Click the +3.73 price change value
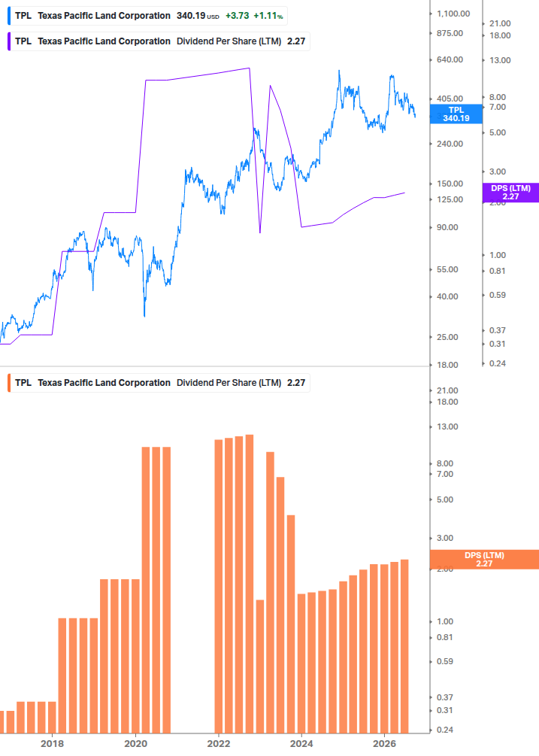Viewport: 539px width, 756px height. tap(238, 16)
